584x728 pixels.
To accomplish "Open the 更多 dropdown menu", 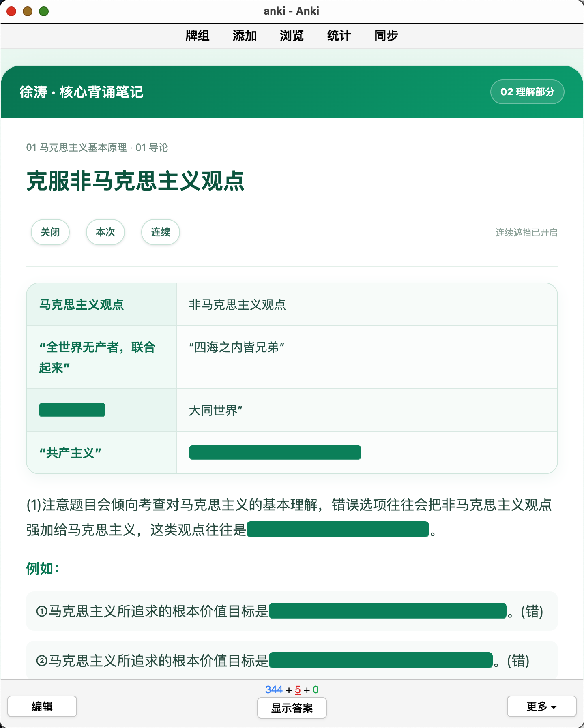I will click(541, 706).
